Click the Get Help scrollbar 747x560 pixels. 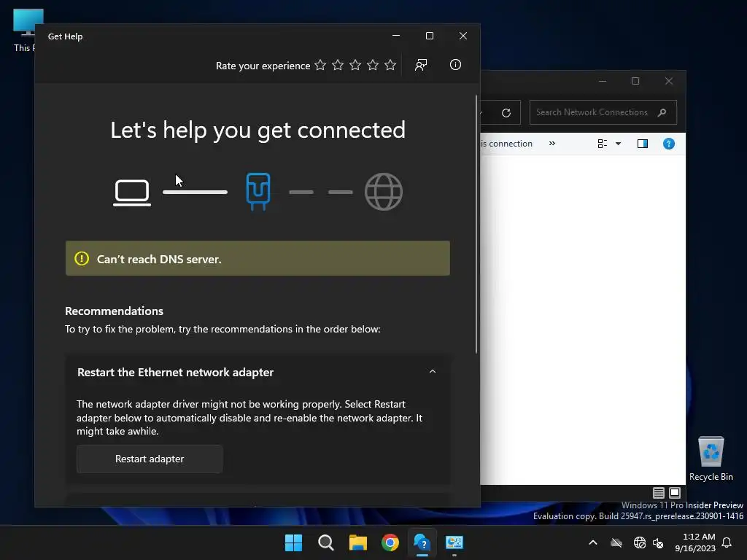pyautogui.click(x=476, y=224)
